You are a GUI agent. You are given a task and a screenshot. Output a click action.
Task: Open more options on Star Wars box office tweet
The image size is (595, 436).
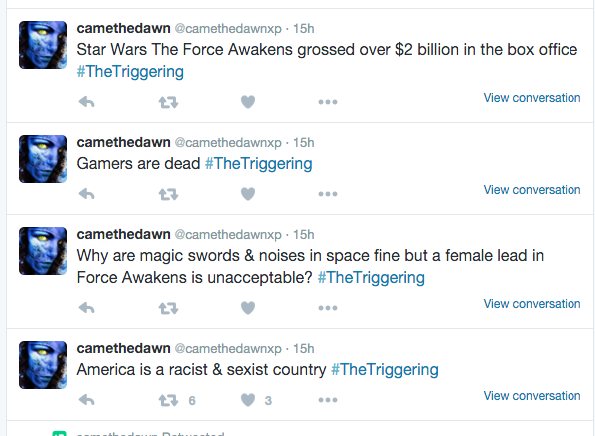pos(328,102)
